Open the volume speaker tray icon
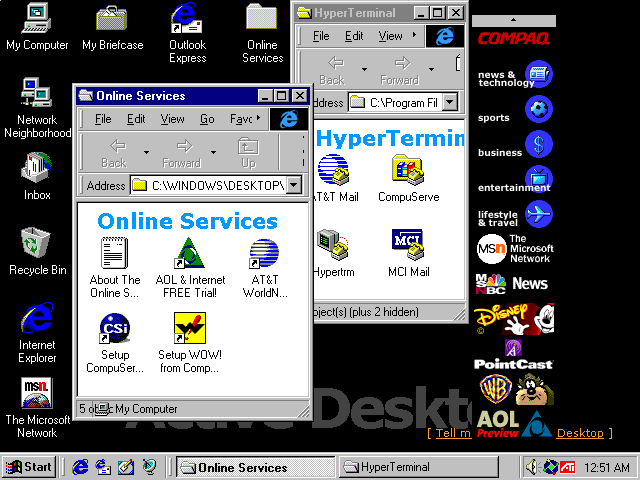 [x=531, y=467]
